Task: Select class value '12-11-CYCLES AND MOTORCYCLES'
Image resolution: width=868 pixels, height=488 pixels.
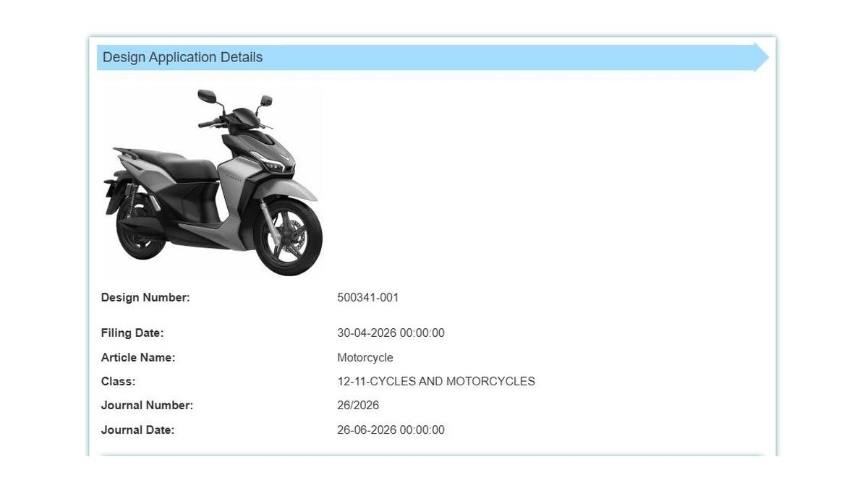Action: (x=436, y=381)
